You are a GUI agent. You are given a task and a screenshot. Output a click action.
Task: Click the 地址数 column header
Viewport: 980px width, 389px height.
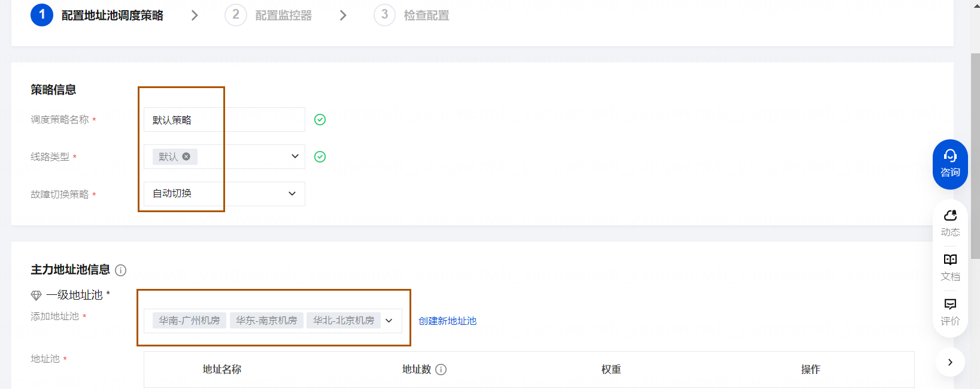(x=417, y=369)
